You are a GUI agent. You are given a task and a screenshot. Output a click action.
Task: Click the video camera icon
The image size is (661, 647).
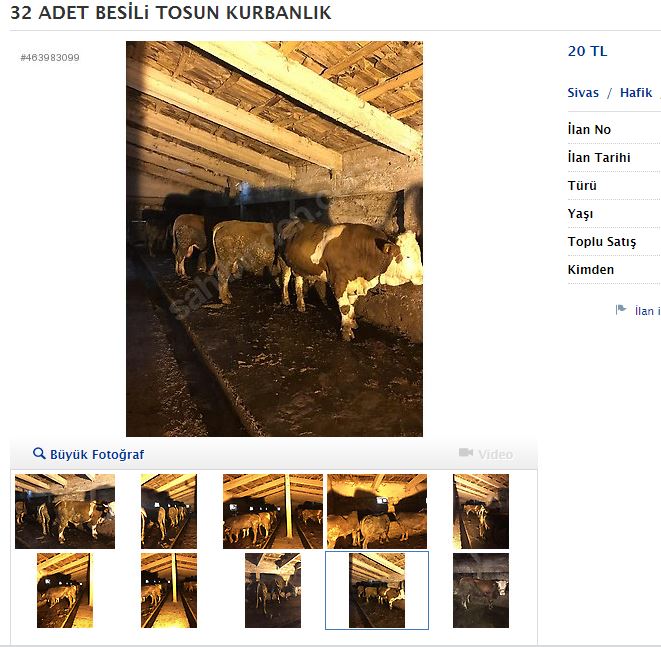466,452
